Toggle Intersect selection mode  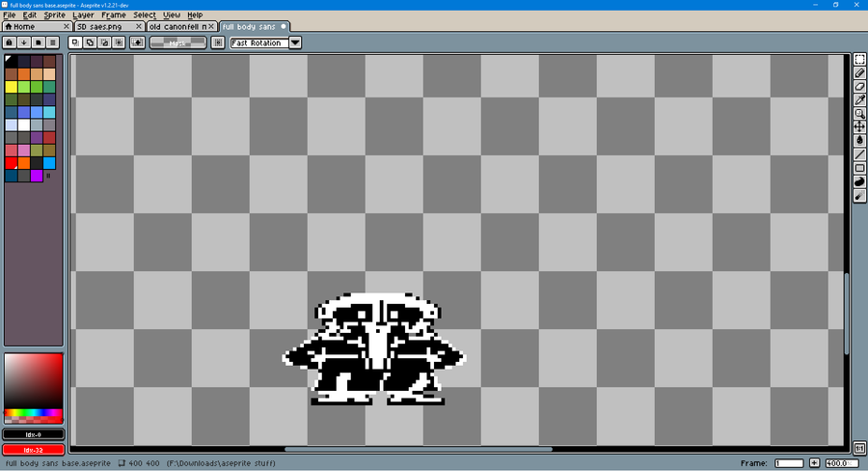(x=119, y=42)
